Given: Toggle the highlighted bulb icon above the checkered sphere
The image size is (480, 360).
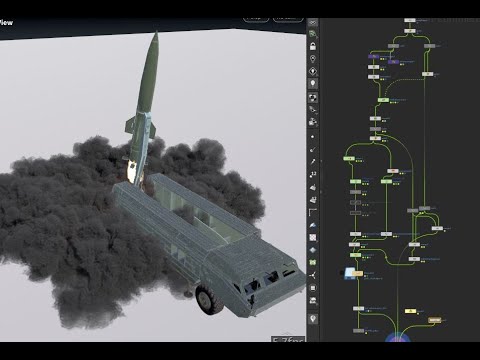Looking at the screenshot, I should click(313, 83).
